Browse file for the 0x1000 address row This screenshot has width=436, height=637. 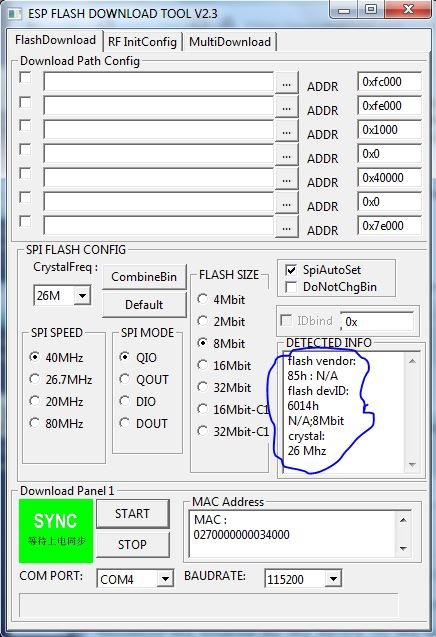286,132
